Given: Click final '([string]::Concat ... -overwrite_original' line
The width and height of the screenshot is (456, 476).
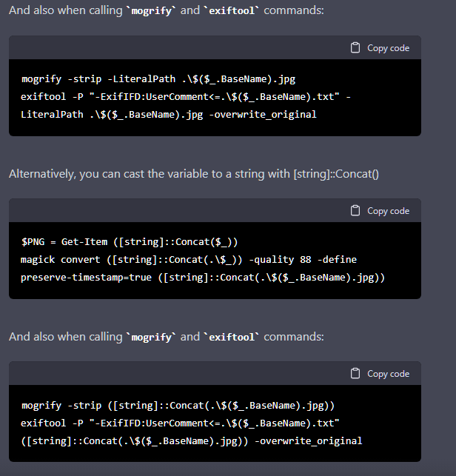Looking at the screenshot, I should [192, 440].
